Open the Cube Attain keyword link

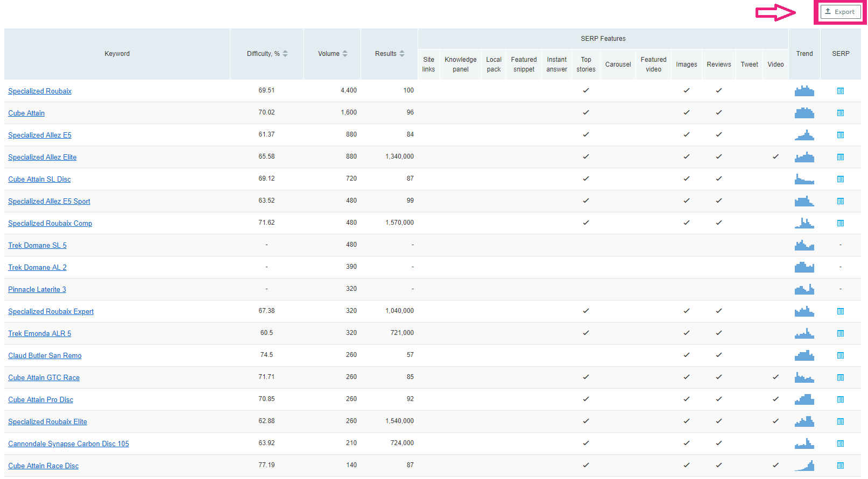coord(26,113)
